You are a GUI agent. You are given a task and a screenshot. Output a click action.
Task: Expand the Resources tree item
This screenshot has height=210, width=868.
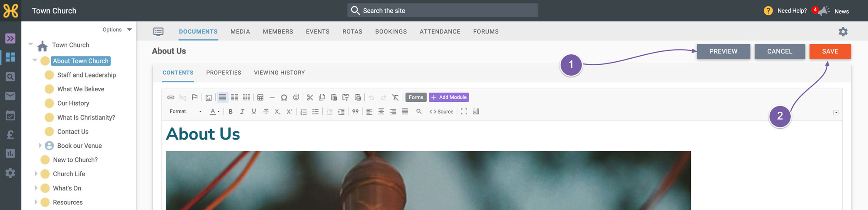36,202
